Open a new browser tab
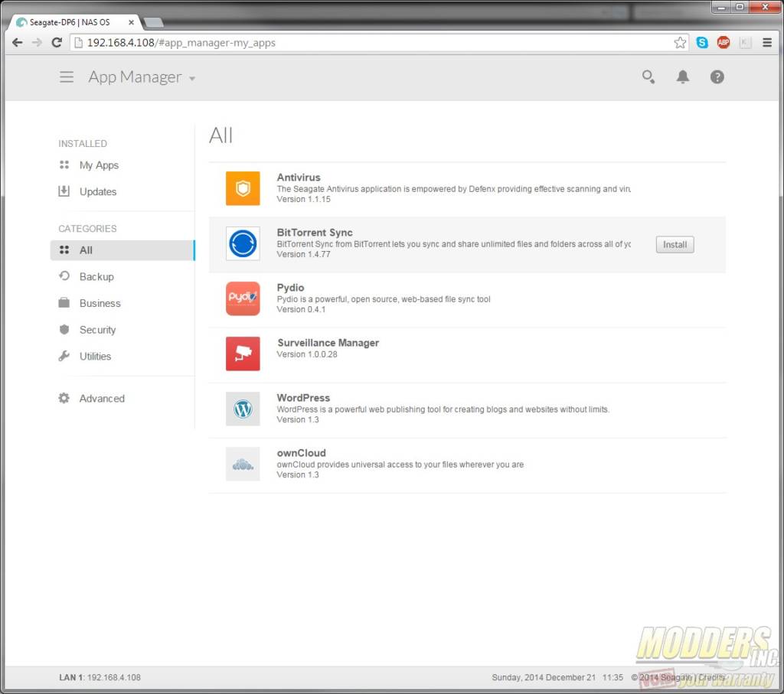784x694 pixels. tap(153, 22)
